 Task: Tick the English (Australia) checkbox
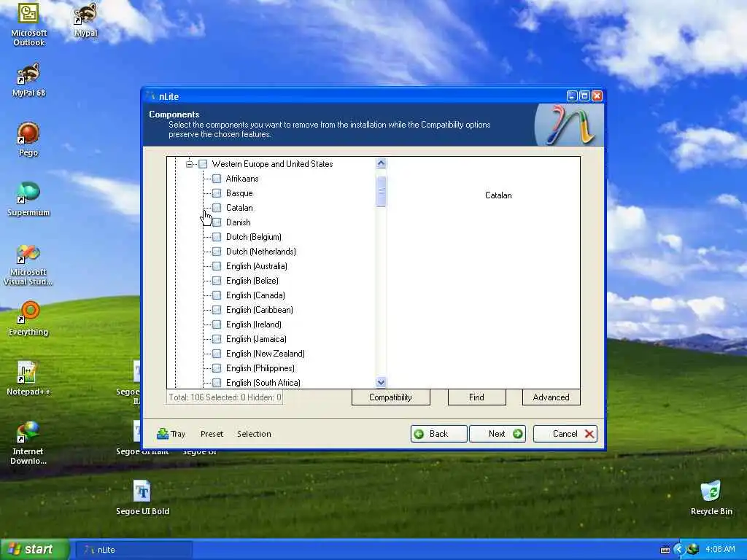[217, 266]
